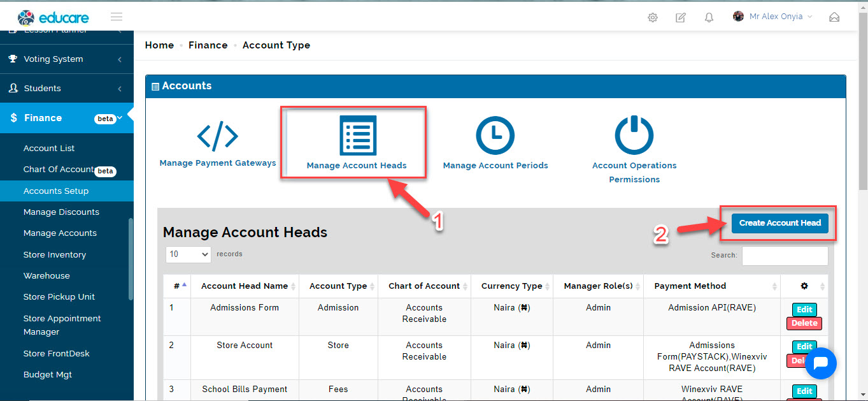Open Manage Discounts in sidebar
This screenshot has height=401, width=868.
61,212
